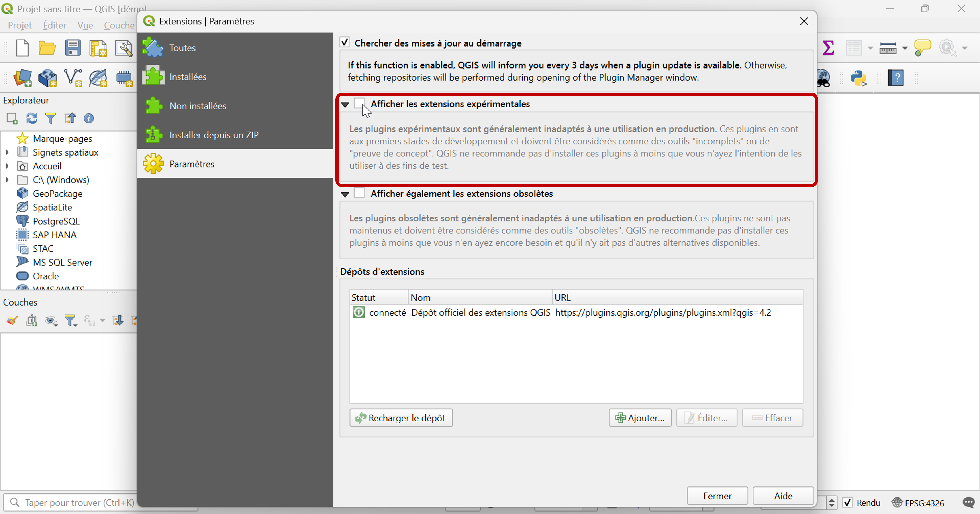Open the Vue menu

coord(85,25)
